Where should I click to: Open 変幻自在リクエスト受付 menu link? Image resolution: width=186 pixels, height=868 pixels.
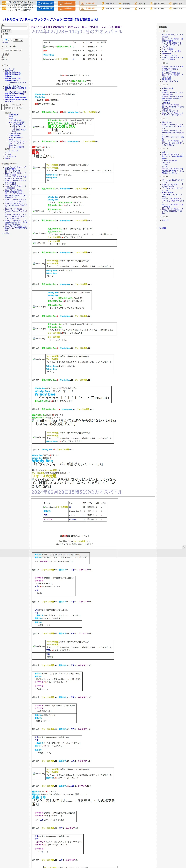click(17, 92)
